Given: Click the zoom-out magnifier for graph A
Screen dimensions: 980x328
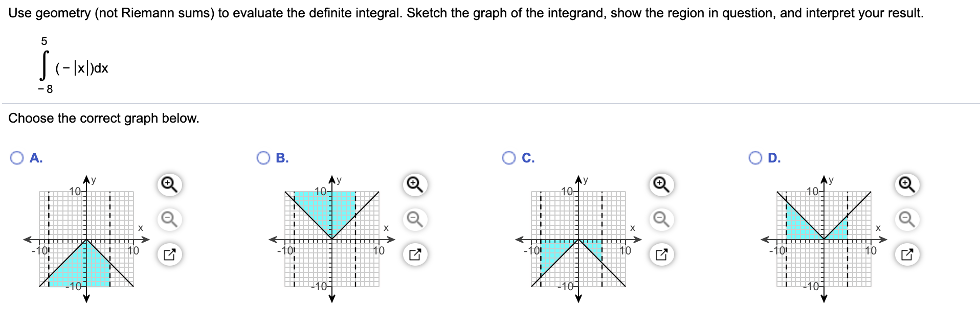Looking at the screenshot, I should point(169,220).
